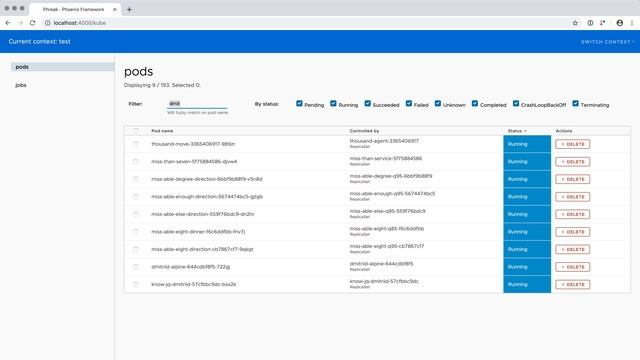The height and width of the screenshot is (360, 640).
Task: Click Running status of know-jq-dmitriid row
Action: point(527,284)
